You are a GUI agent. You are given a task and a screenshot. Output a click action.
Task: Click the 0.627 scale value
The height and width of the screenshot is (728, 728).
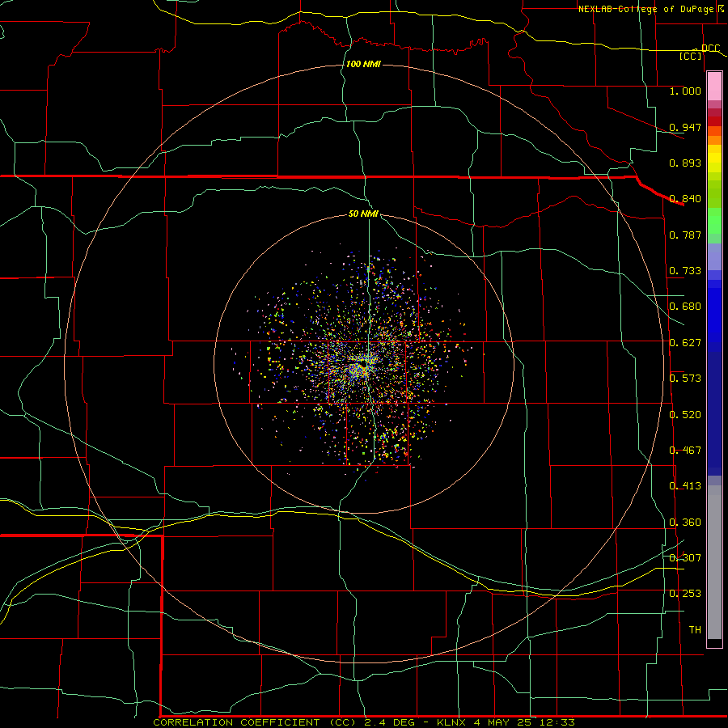point(685,343)
